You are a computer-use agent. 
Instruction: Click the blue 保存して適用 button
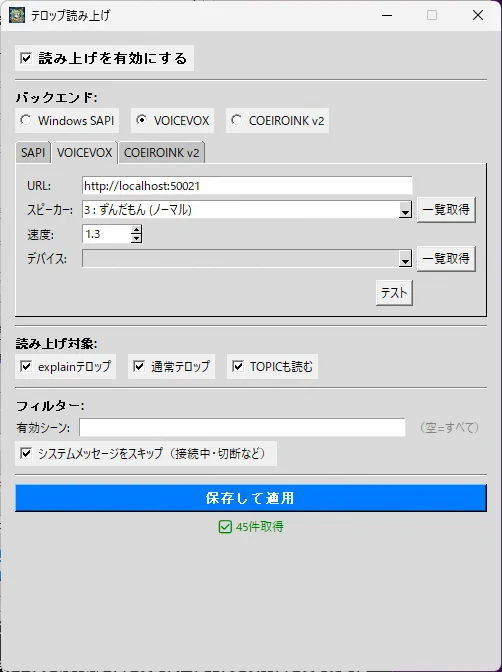[251, 498]
